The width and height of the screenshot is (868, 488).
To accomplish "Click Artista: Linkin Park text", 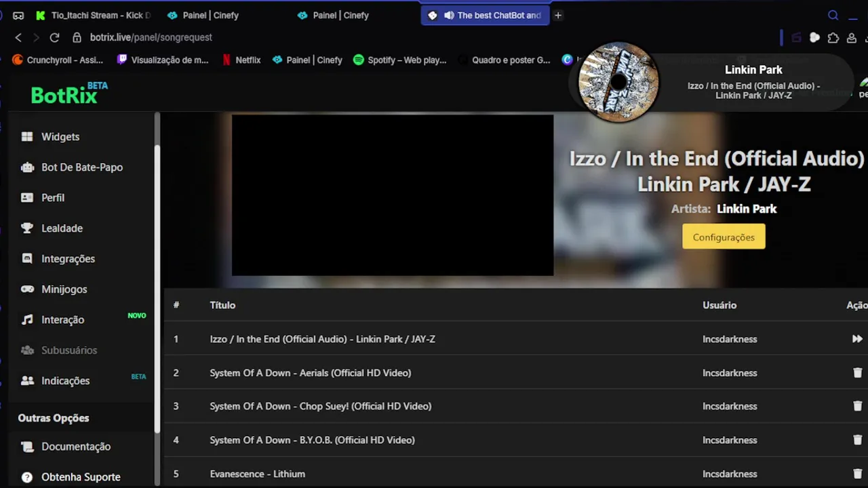I will pyautogui.click(x=724, y=209).
